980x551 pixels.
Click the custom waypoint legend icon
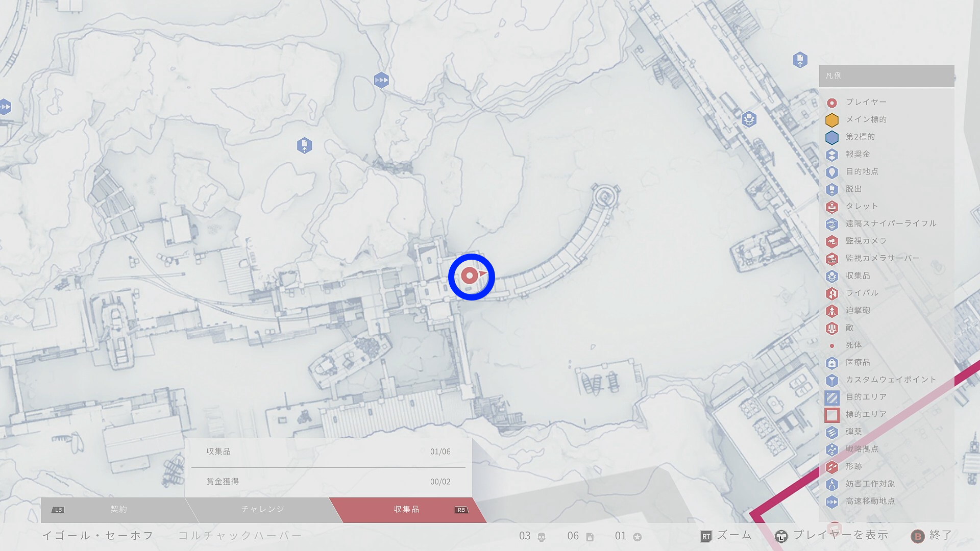832,380
